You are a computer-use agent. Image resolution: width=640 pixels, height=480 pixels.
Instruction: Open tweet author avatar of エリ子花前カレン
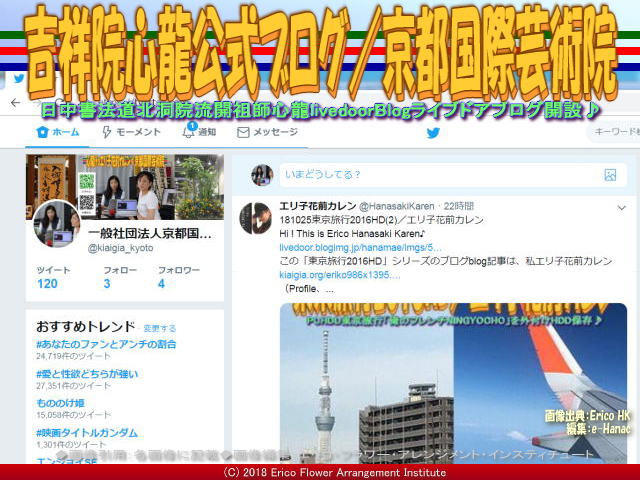coord(256,218)
